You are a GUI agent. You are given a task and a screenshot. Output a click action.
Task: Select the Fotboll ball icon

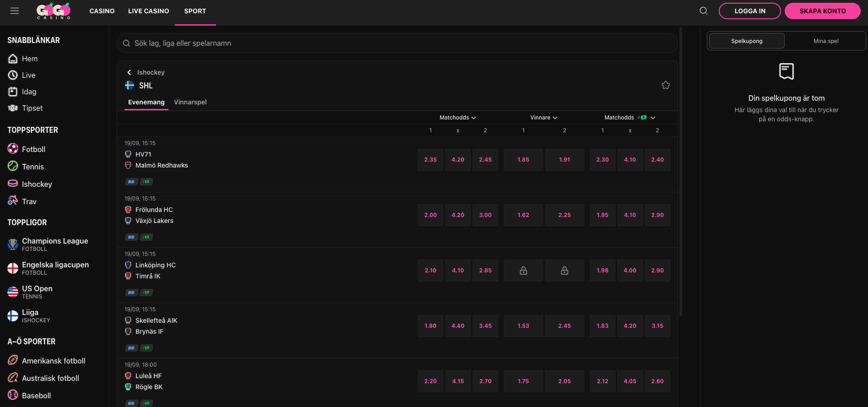(x=13, y=149)
